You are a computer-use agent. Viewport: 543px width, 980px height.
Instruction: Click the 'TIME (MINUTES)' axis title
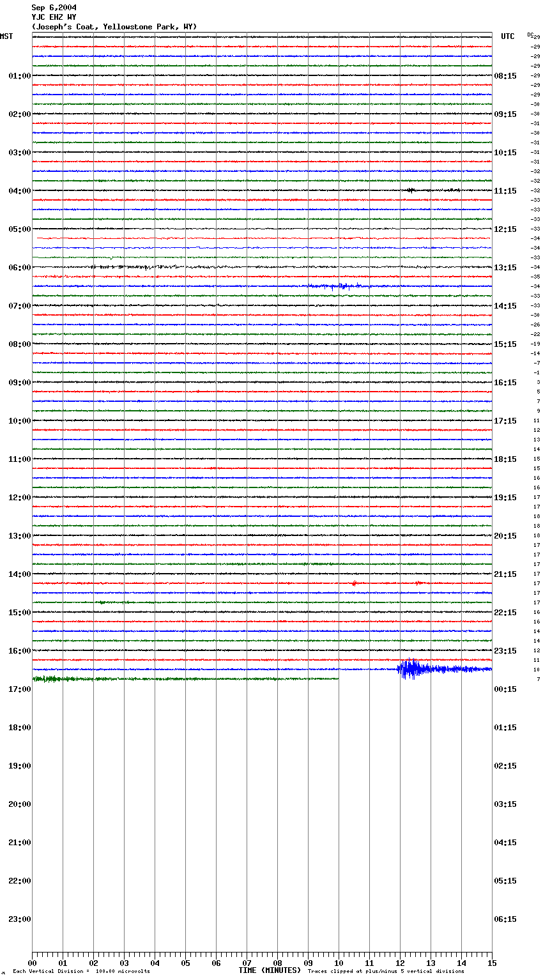pyautogui.click(x=270, y=970)
